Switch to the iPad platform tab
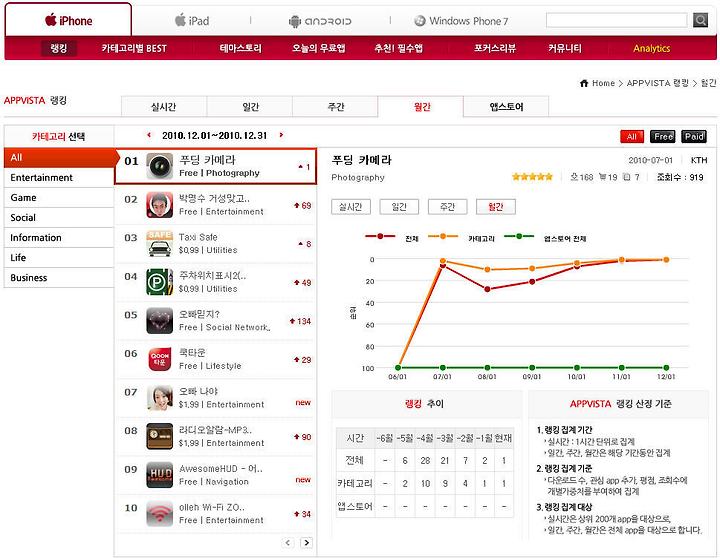 pyautogui.click(x=192, y=21)
